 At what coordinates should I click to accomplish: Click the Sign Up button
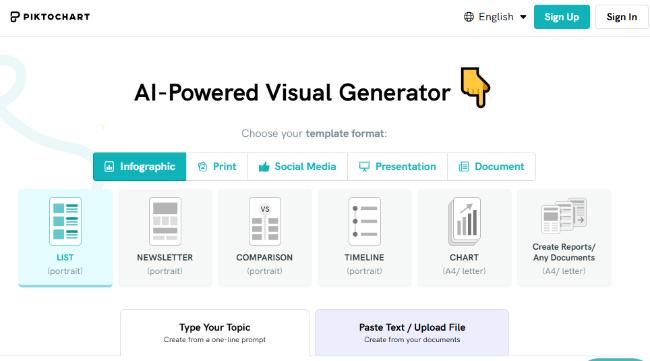(x=562, y=17)
